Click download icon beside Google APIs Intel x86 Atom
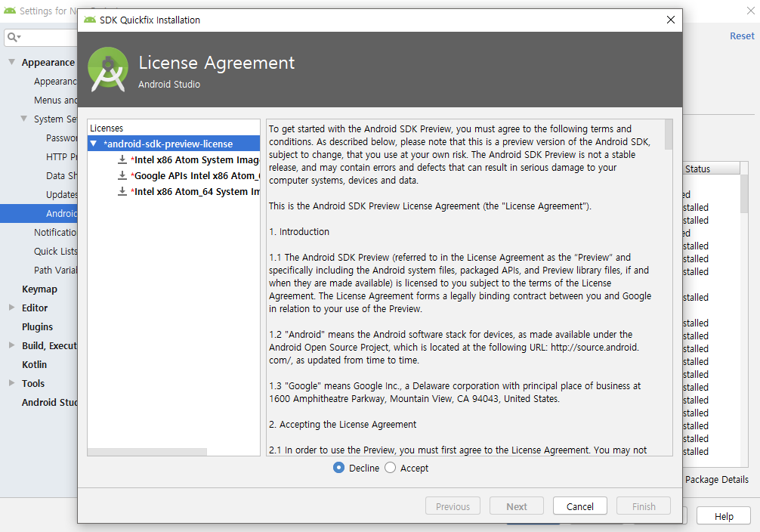The image size is (760, 532). [x=122, y=175]
